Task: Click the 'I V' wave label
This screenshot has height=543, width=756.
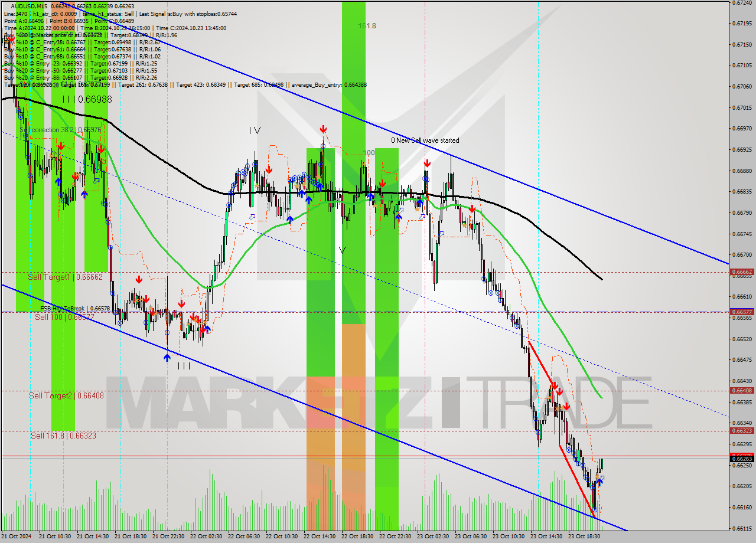Action: tap(255, 130)
